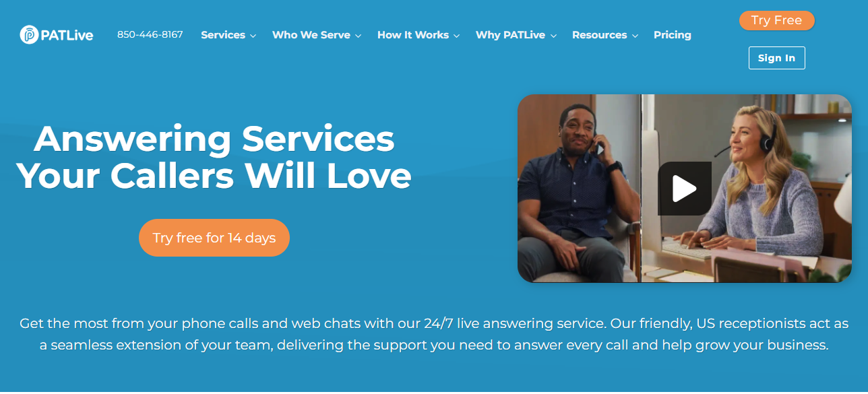Open the Why PATLive menu
Image resolution: width=868 pixels, height=394 pixels.
coord(510,35)
